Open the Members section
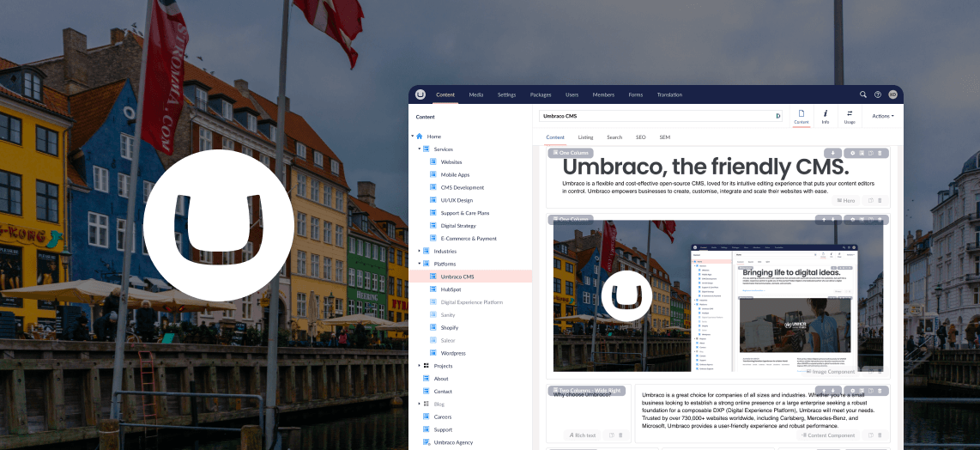This screenshot has height=450, width=980. click(604, 95)
